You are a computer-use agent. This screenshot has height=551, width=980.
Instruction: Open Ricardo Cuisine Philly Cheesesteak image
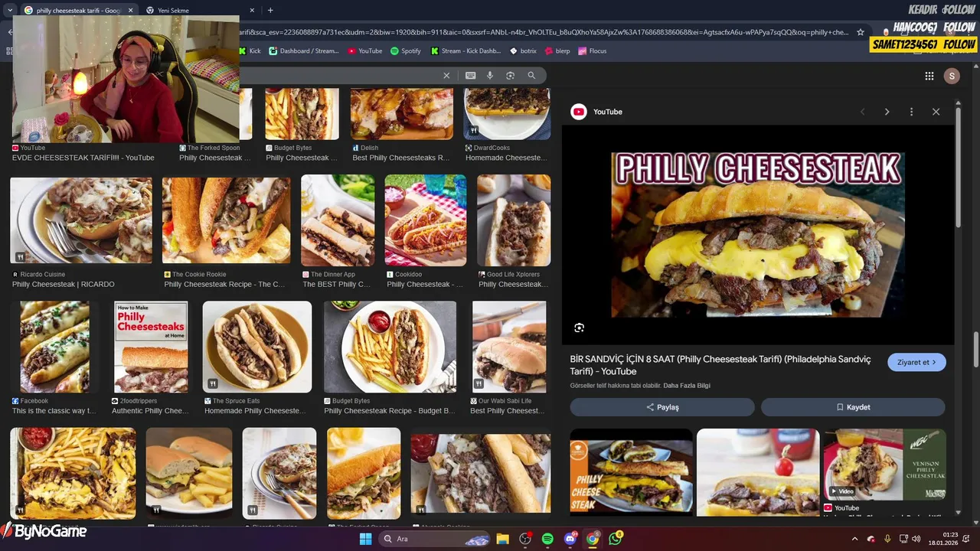81,220
